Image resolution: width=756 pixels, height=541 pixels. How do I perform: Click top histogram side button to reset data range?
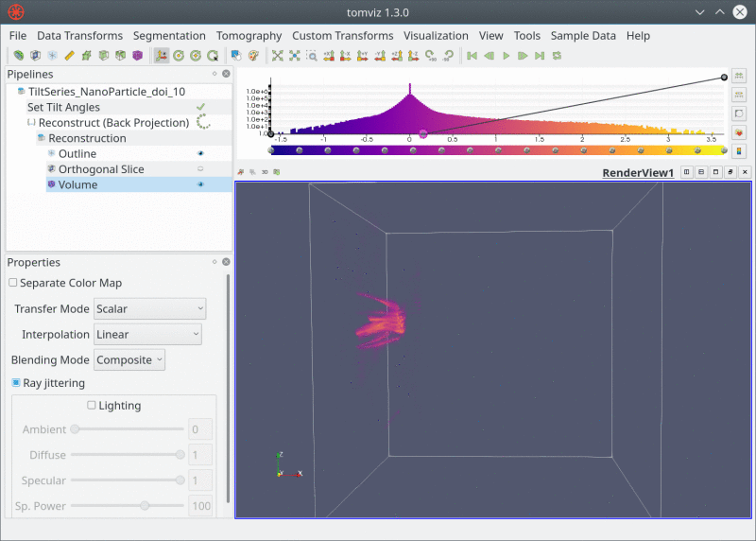[x=739, y=76]
